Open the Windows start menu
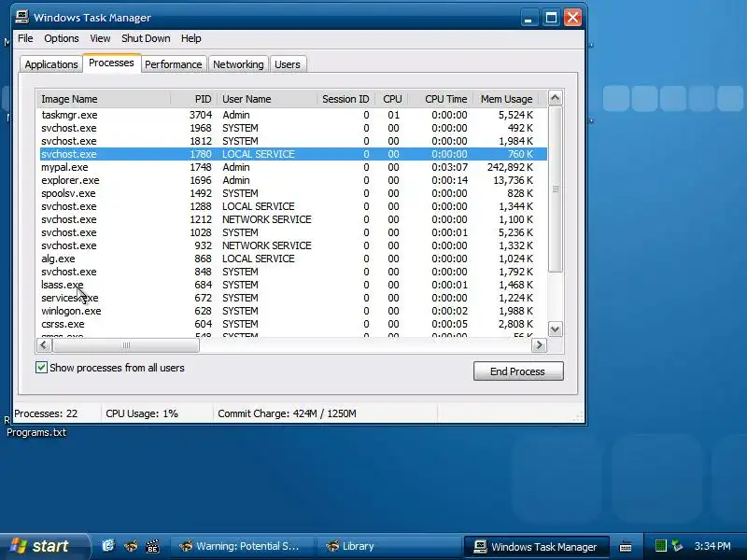 click(x=44, y=546)
